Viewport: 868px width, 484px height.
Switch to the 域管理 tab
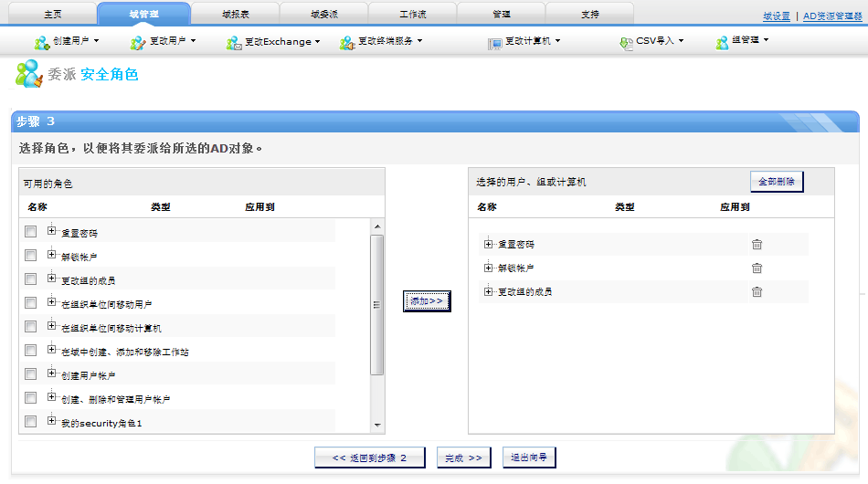pyautogui.click(x=144, y=14)
